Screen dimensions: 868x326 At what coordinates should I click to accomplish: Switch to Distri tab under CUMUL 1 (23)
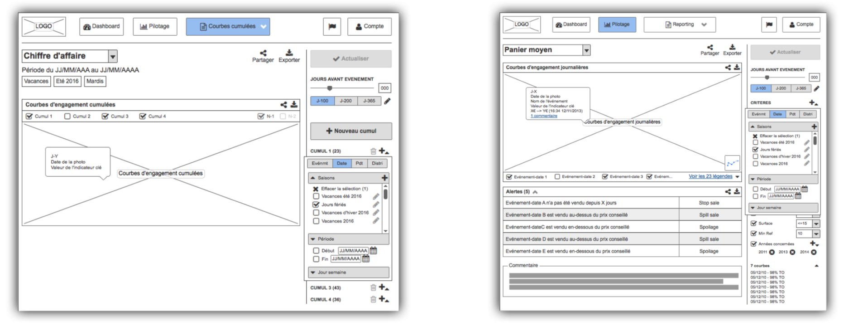[x=377, y=164]
